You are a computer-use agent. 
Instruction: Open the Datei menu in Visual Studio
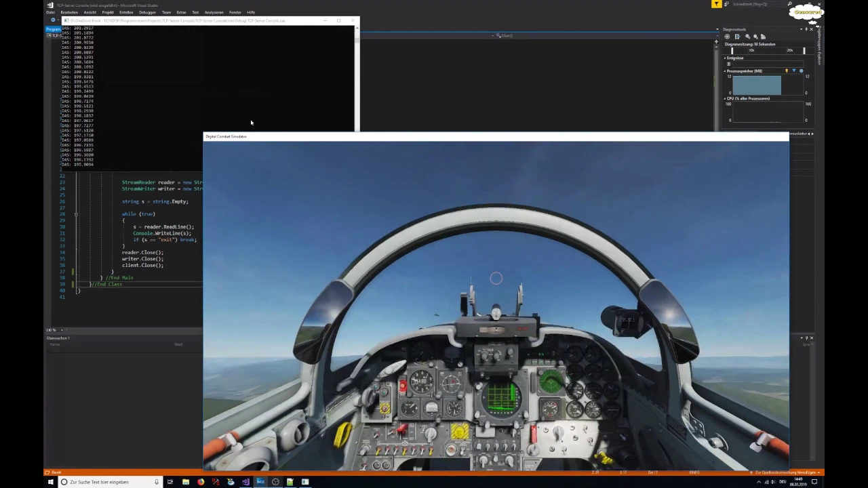[x=50, y=12]
